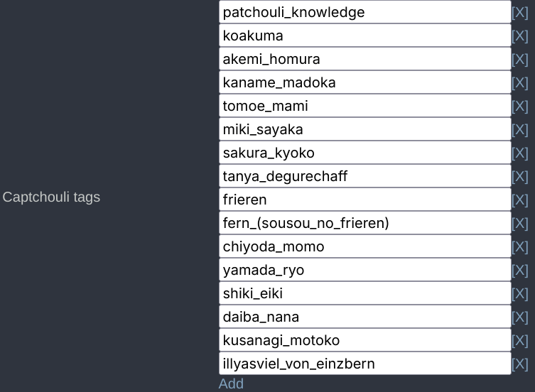
Task: Remove the akemi_homura tag
Action: [519, 60]
